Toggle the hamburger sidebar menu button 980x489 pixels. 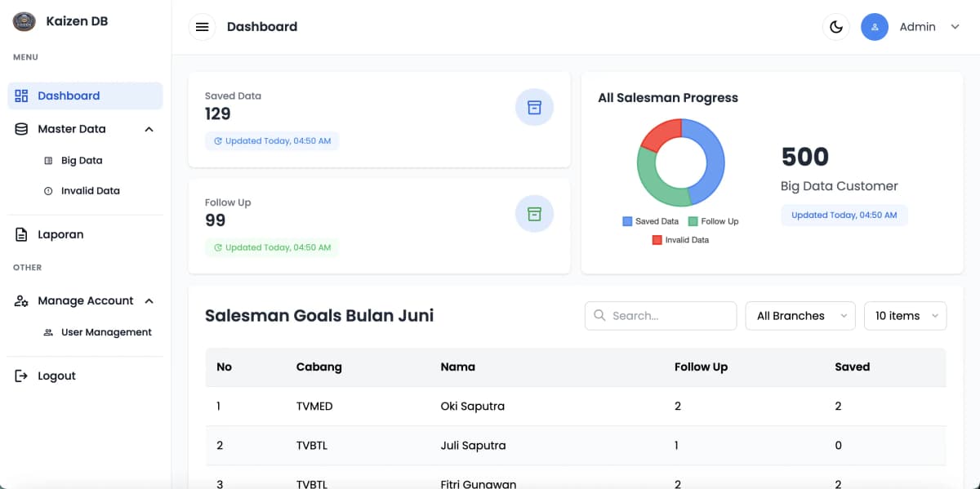203,27
